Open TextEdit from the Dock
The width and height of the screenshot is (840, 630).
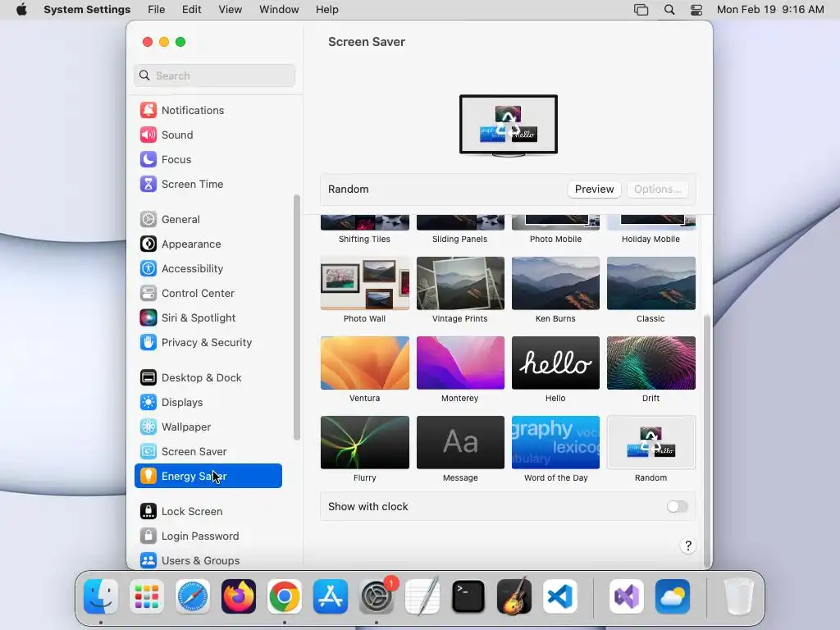pos(422,597)
